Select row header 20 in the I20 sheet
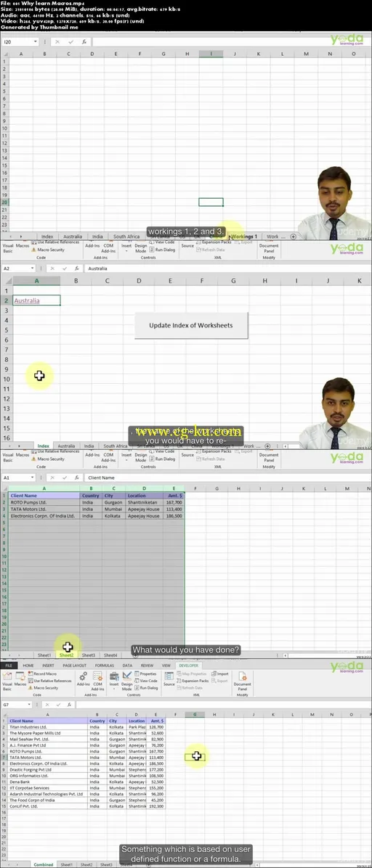The height and width of the screenshot is (868, 372). pyautogui.click(x=4, y=202)
